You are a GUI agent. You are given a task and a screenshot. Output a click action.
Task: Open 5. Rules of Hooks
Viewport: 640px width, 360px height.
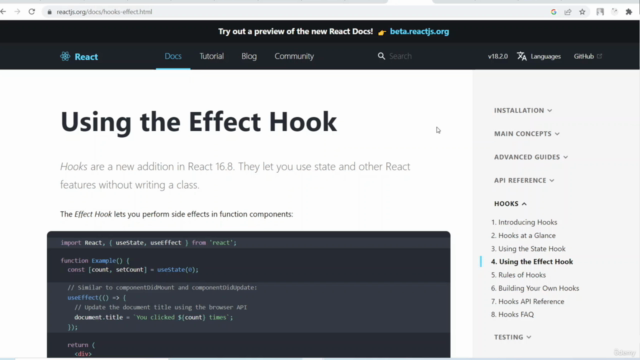(518, 275)
